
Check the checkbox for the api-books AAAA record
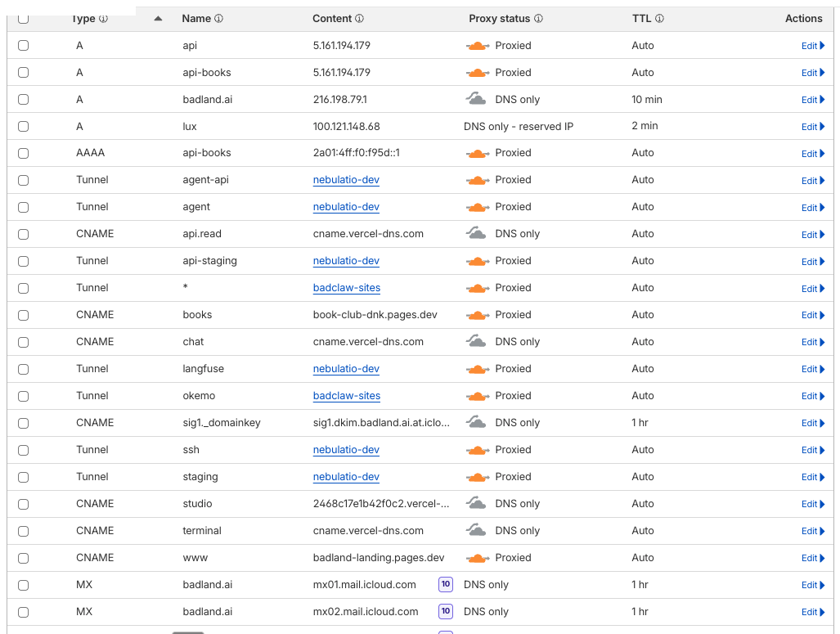(x=23, y=153)
